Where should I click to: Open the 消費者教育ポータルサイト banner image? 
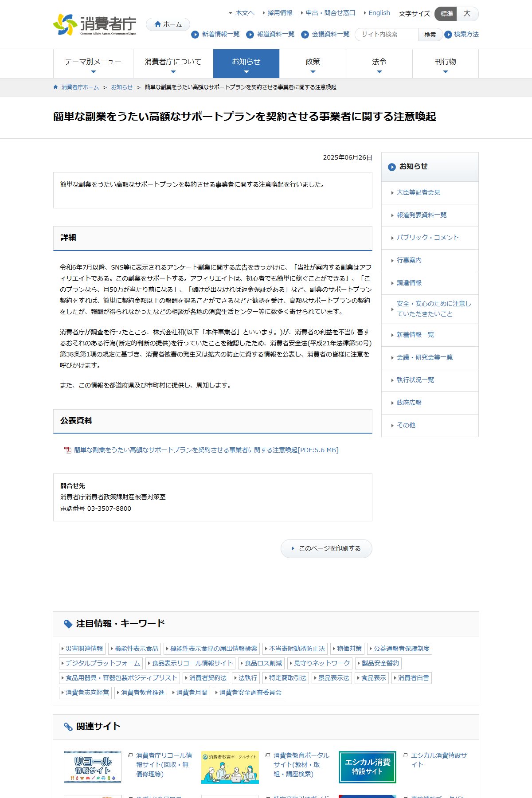tap(230, 767)
